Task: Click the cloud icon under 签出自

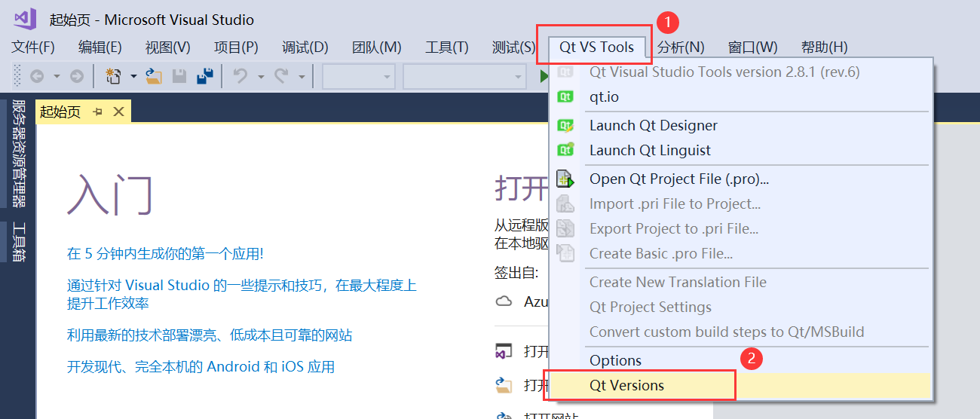Action: [x=504, y=301]
